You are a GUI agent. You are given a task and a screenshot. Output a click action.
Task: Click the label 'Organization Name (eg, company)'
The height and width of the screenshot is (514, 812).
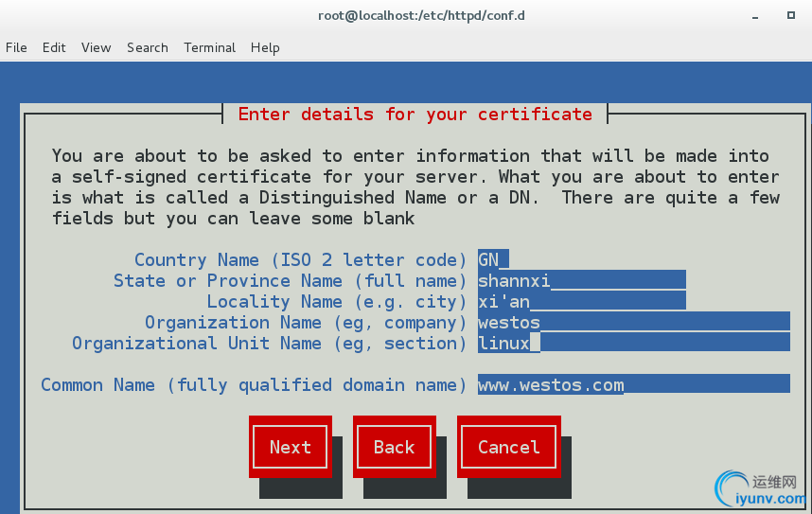tap(306, 322)
